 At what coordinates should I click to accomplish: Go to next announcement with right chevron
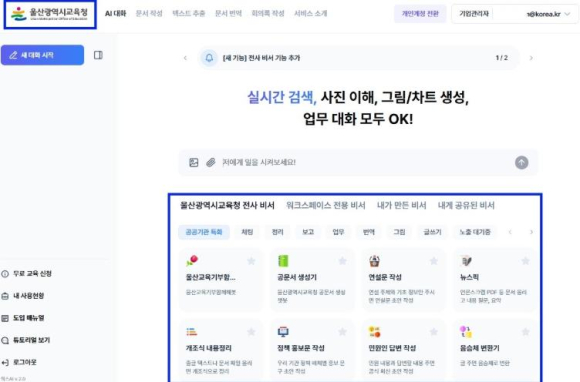(x=531, y=58)
